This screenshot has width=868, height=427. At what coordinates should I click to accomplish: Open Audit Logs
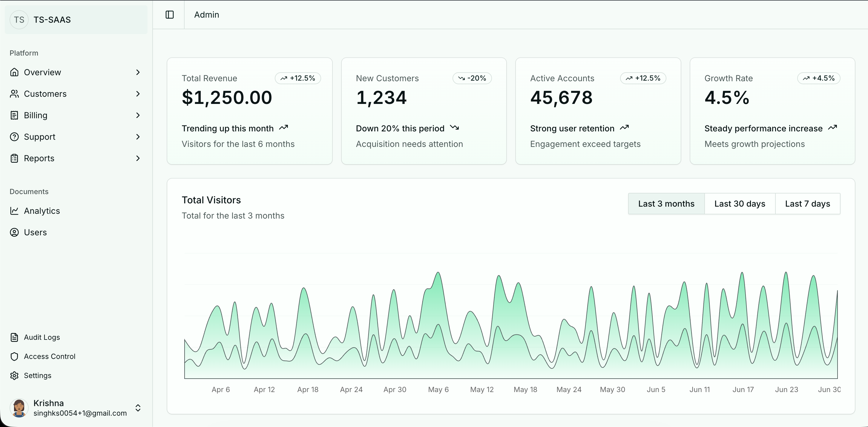point(42,337)
